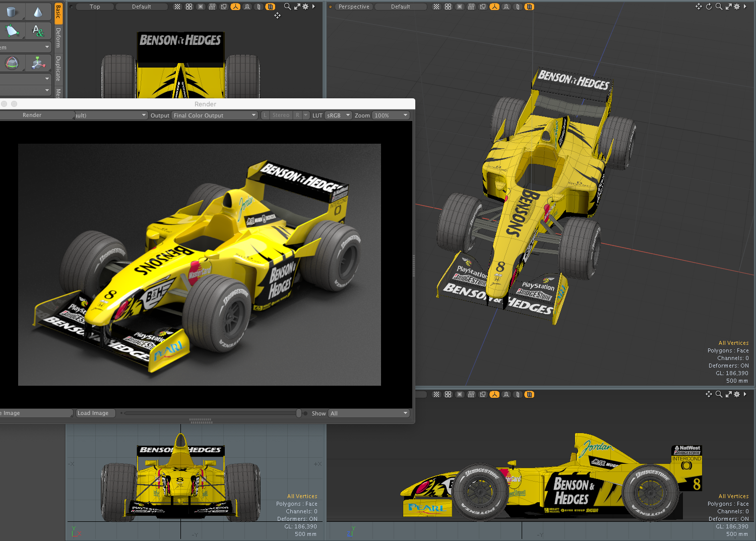
Task: Click the Stereo button in Render window
Action: [x=281, y=115]
